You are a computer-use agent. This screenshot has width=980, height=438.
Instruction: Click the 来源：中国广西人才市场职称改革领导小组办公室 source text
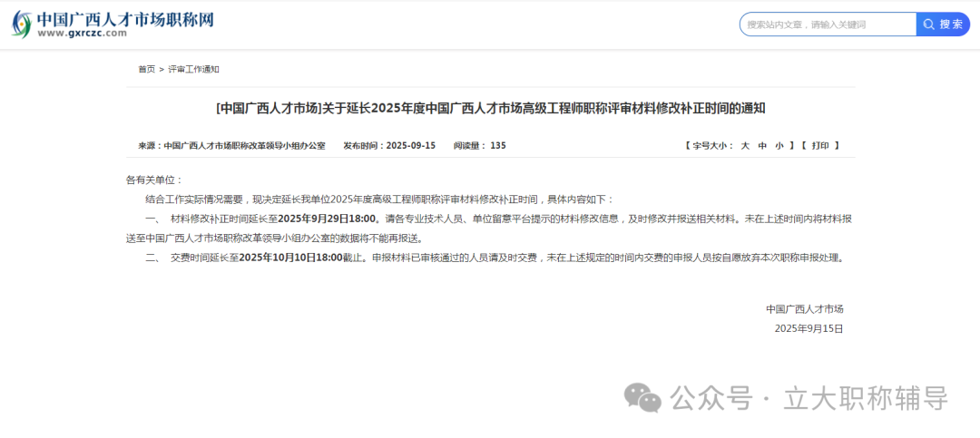click(x=232, y=146)
